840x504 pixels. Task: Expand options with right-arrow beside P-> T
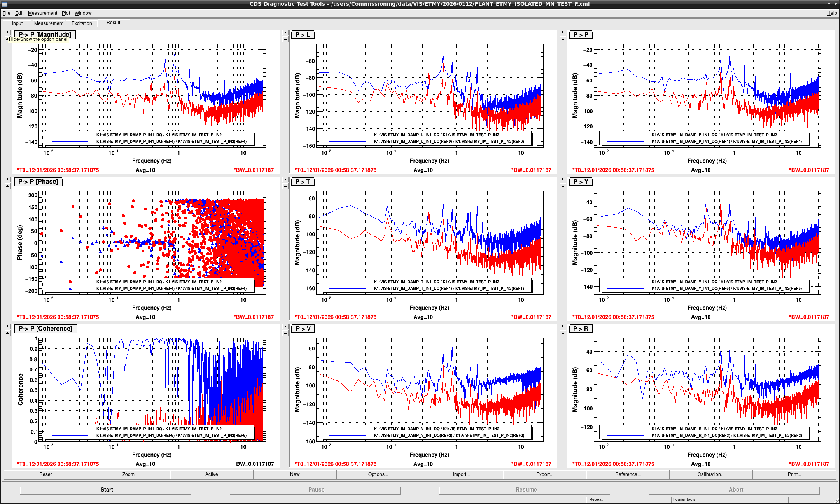click(x=285, y=179)
